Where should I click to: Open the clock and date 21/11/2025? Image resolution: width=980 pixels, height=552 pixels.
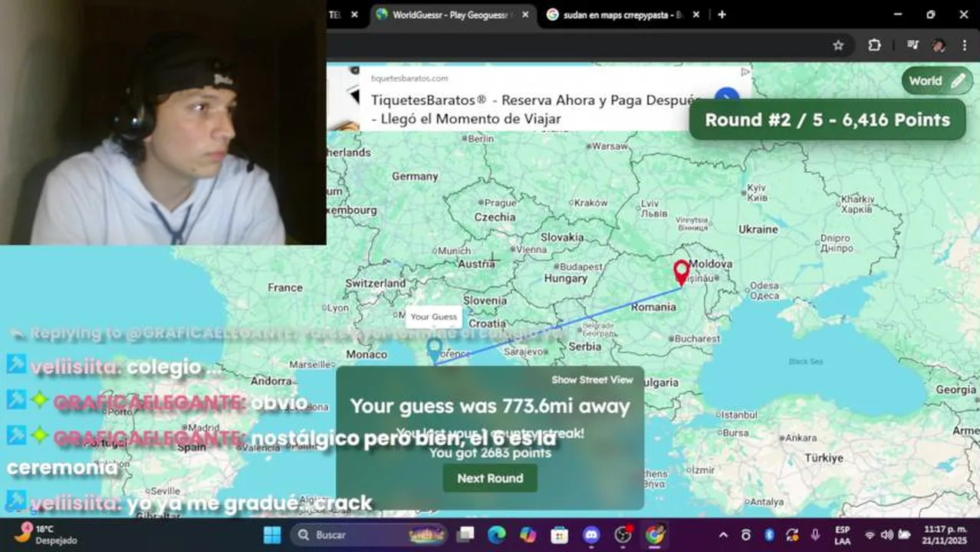tap(944, 535)
